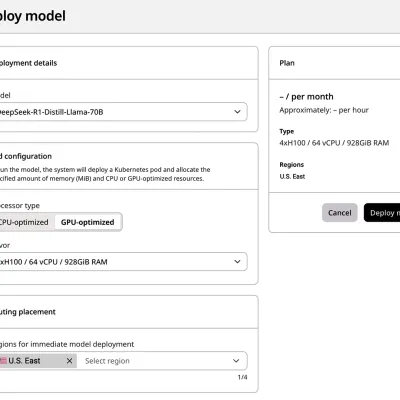Click the U.S. East flag icon

click(3, 361)
